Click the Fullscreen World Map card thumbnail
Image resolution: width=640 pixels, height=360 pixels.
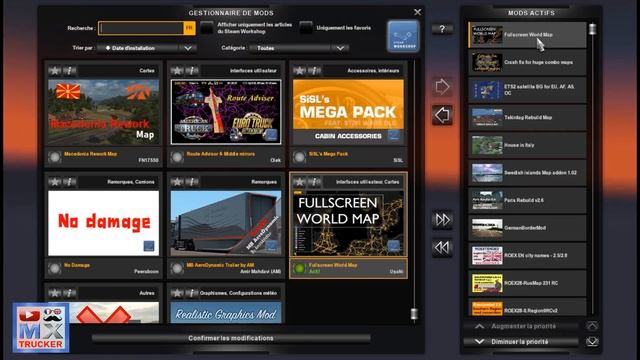(349, 223)
